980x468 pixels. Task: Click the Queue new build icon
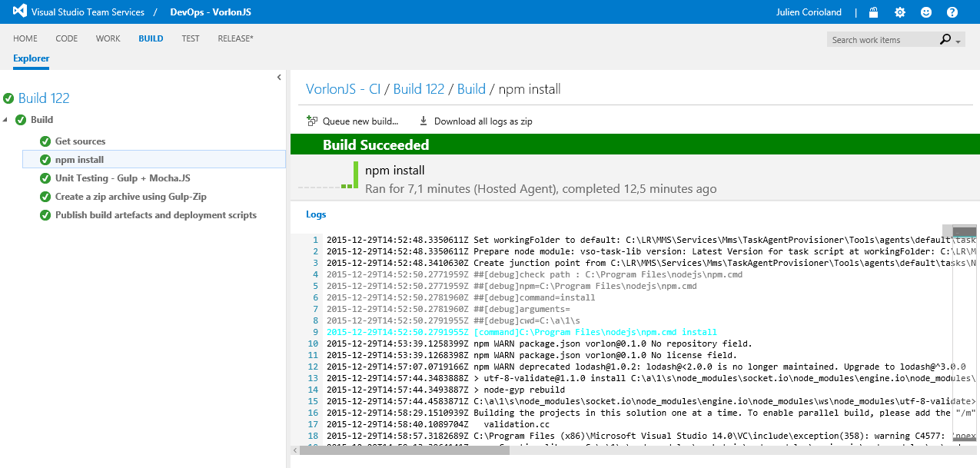click(x=312, y=121)
